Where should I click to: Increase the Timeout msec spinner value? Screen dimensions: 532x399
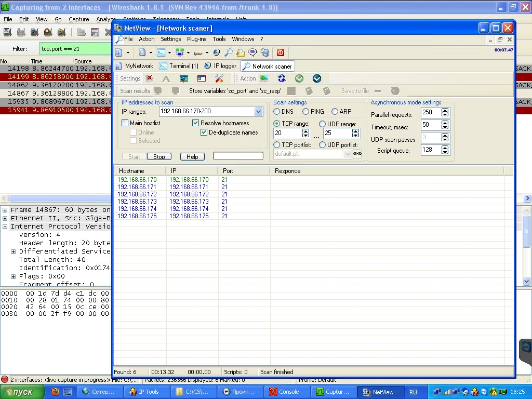[x=445, y=123]
